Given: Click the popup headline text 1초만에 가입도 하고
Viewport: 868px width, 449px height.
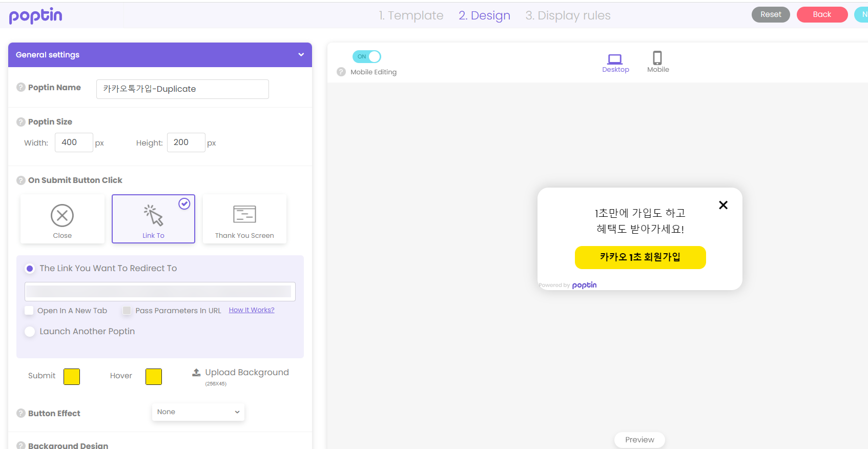Looking at the screenshot, I should [x=640, y=213].
